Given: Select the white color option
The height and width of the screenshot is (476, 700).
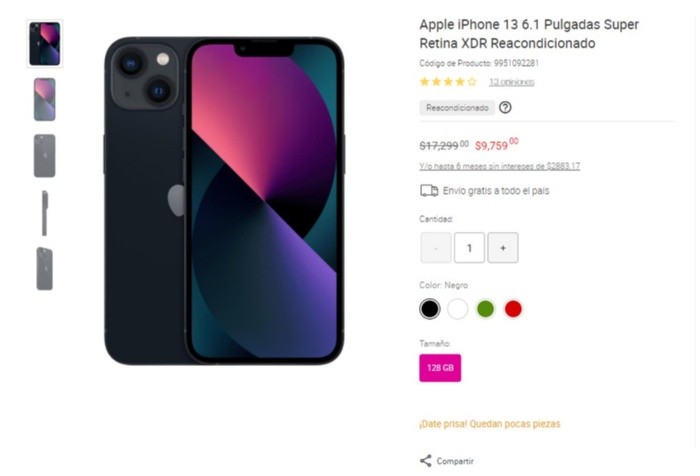Looking at the screenshot, I should tap(458, 309).
